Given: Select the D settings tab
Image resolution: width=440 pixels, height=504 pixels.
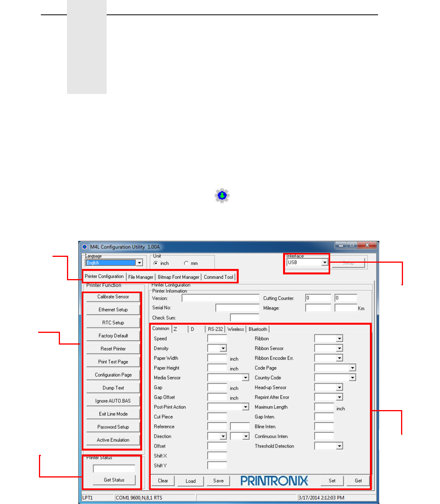Looking at the screenshot, I should pyautogui.click(x=197, y=329).
